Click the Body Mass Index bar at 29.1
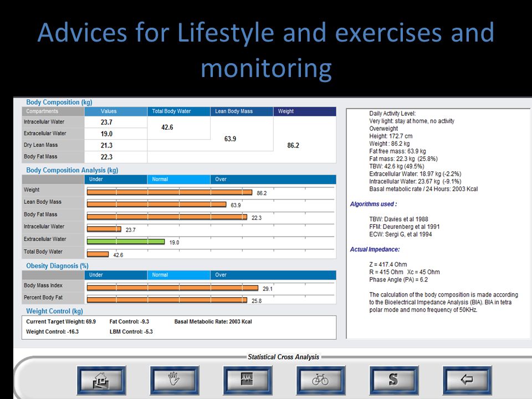 (x=172, y=288)
